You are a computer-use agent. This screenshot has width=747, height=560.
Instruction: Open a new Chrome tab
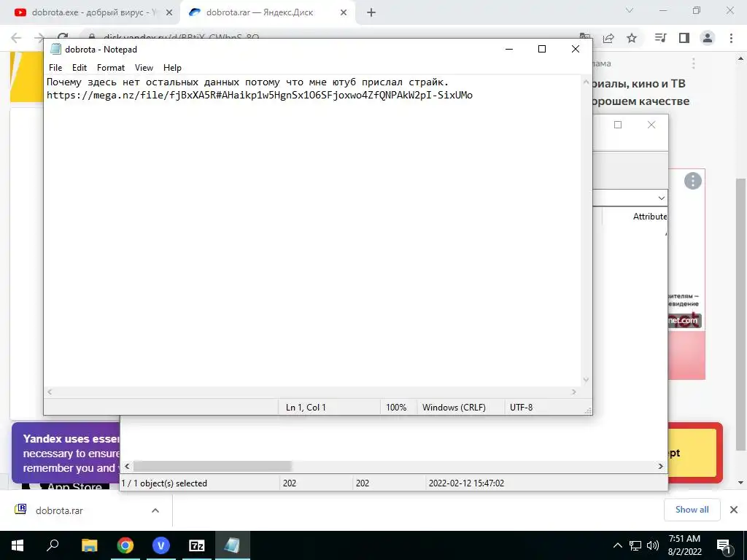click(371, 13)
